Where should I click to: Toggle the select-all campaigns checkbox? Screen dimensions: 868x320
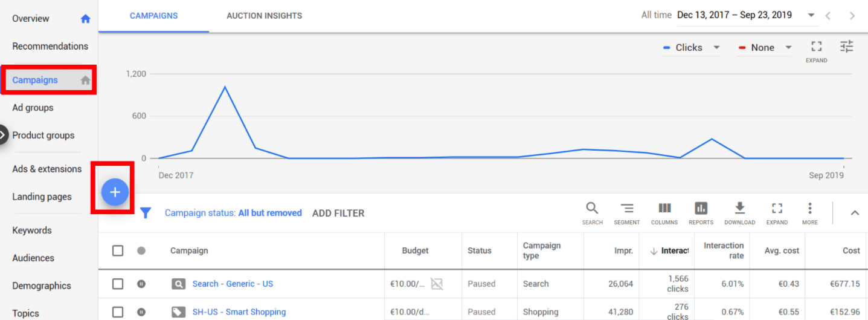pyautogui.click(x=118, y=250)
